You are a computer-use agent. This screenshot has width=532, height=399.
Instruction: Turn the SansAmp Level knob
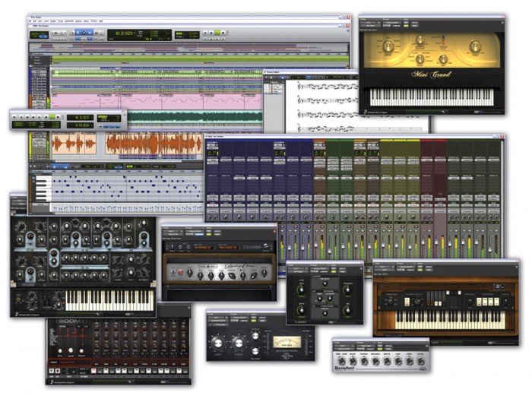point(421,362)
